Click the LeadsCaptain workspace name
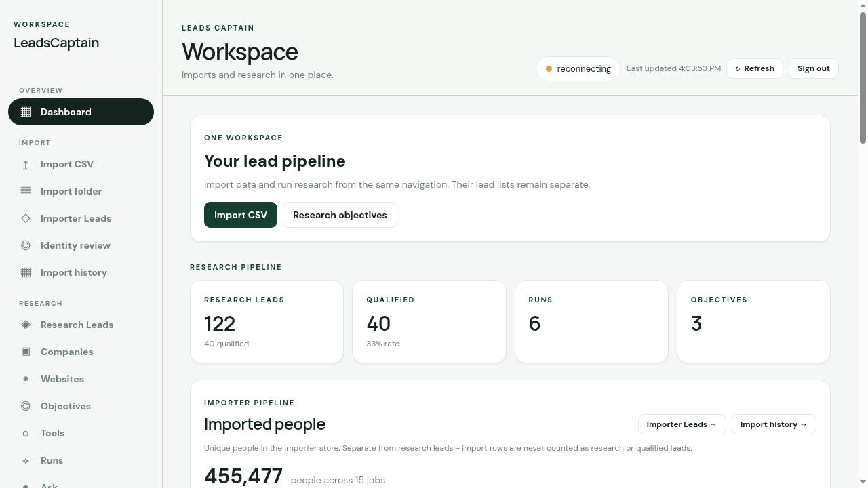The height and width of the screenshot is (488, 868). click(x=56, y=43)
